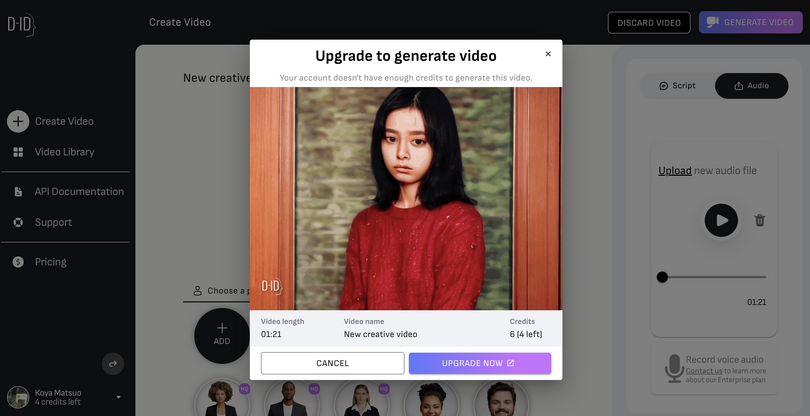The width and height of the screenshot is (810, 416).
Task: Click the ADD presenter button
Action: coord(222,336)
